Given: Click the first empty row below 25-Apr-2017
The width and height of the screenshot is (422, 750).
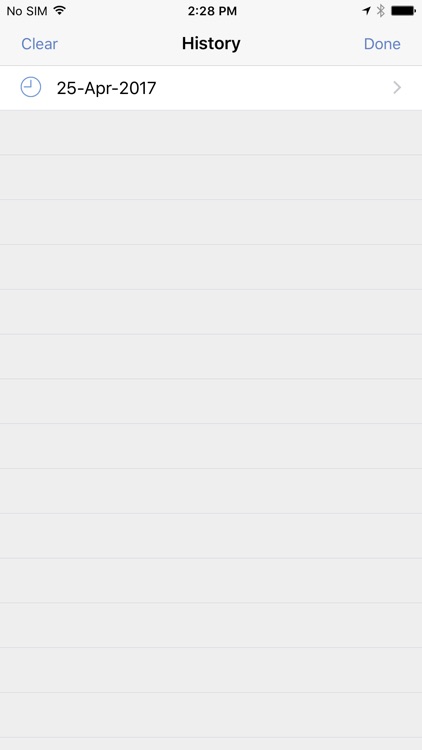Looking at the screenshot, I should (211, 132).
